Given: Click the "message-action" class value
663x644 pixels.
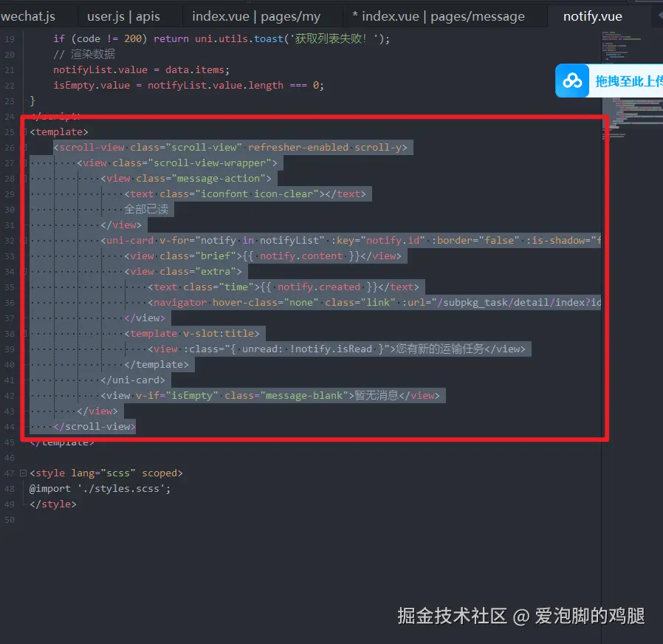Looking at the screenshot, I should 219,179.
